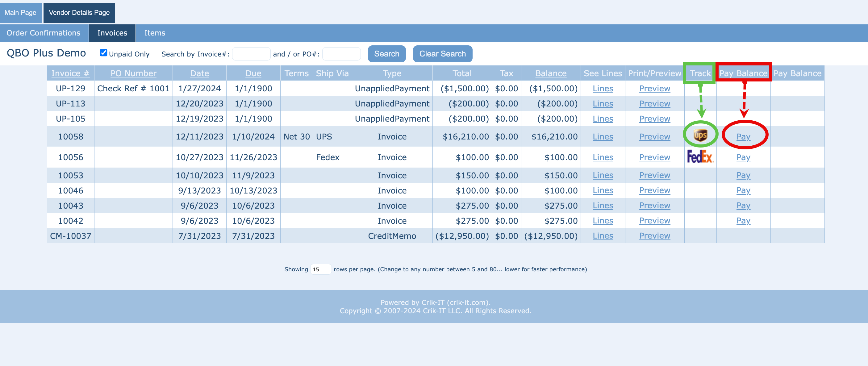Screen dimensions: 868x366
Task: Sort by the Date column header
Action: click(199, 73)
